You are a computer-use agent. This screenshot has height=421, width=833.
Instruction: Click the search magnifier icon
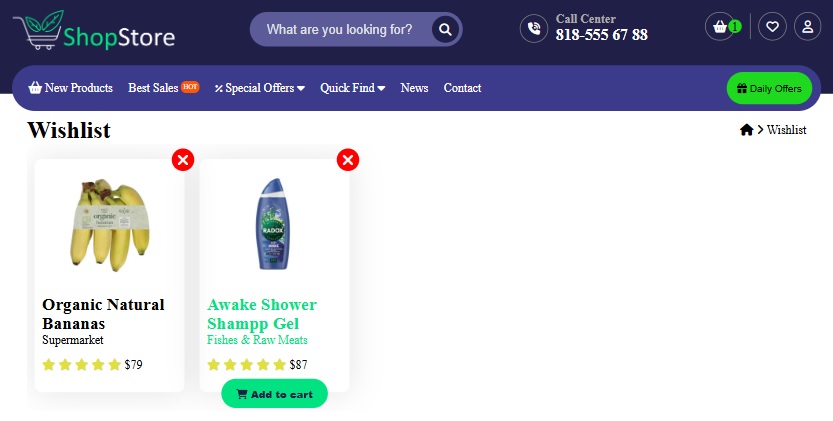445,30
